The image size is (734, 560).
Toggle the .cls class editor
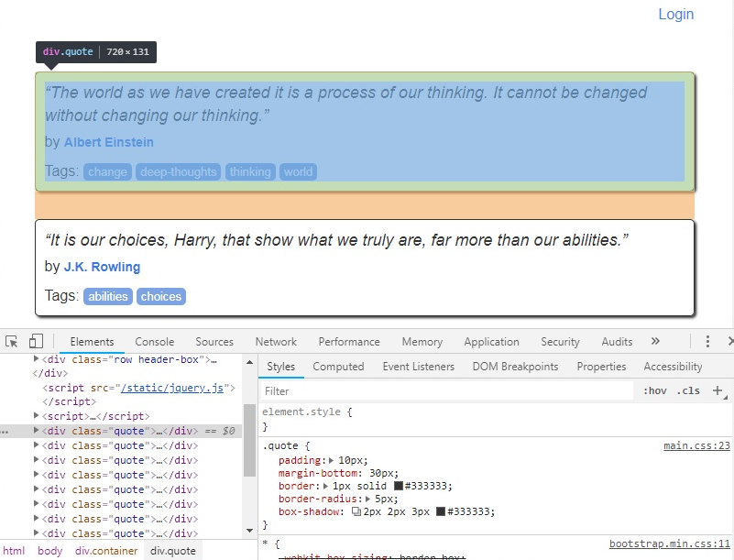pos(688,391)
